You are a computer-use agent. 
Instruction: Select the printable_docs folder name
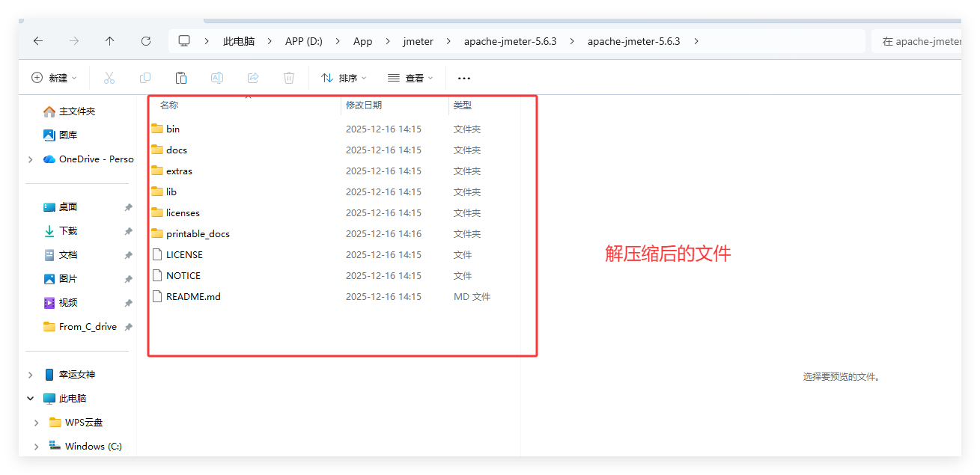198,233
